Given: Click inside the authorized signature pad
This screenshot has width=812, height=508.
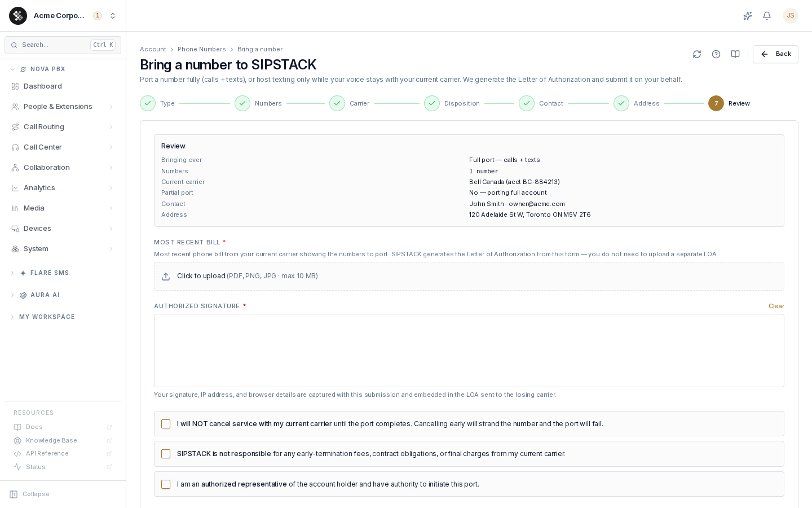Looking at the screenshot, I should (x=469, y=351).
